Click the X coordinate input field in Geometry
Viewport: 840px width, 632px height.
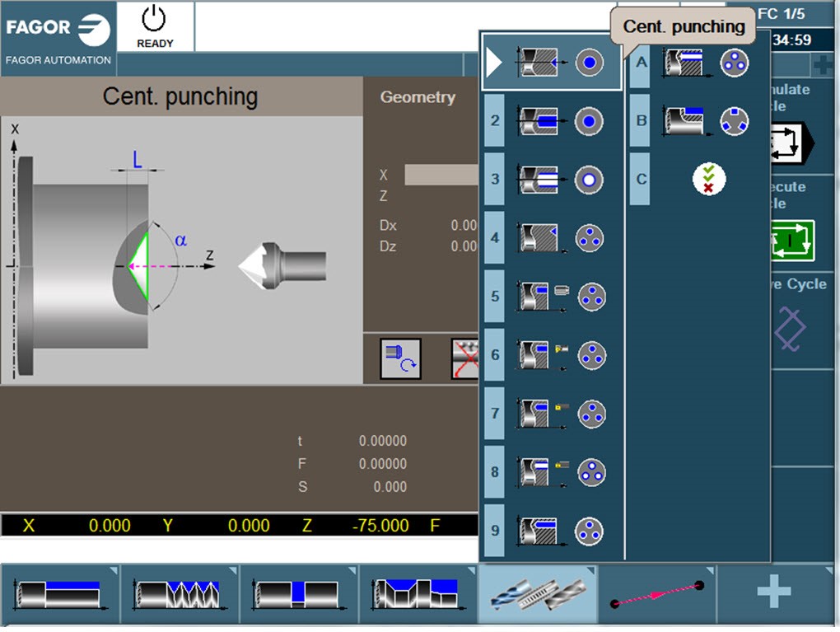pyautogui.click(x=439, y=176)
